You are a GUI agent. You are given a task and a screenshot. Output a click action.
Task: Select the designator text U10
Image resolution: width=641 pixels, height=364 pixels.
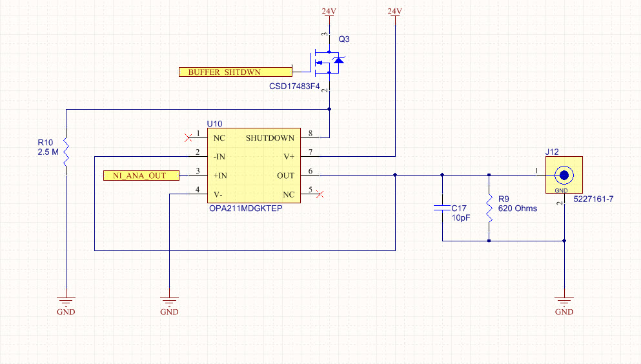coord(214,124)
